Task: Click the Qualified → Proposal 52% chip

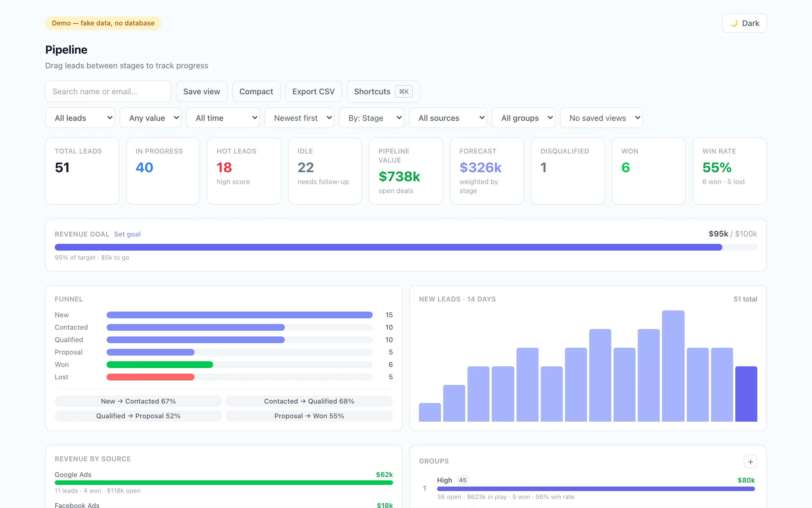Action: click(138, 416)
